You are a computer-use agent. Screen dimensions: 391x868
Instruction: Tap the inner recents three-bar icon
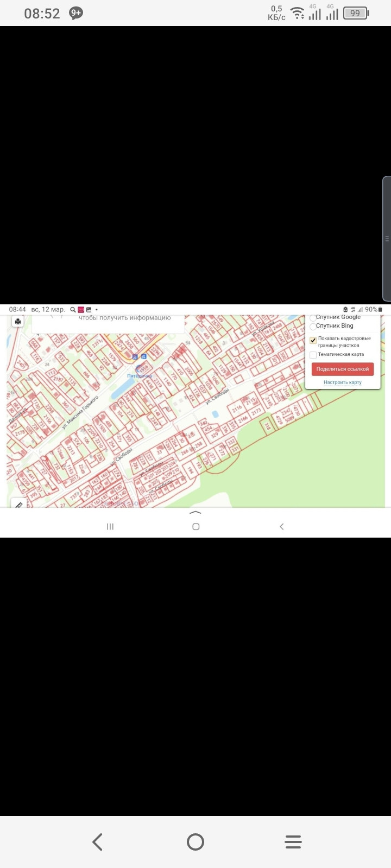[110, 527]
